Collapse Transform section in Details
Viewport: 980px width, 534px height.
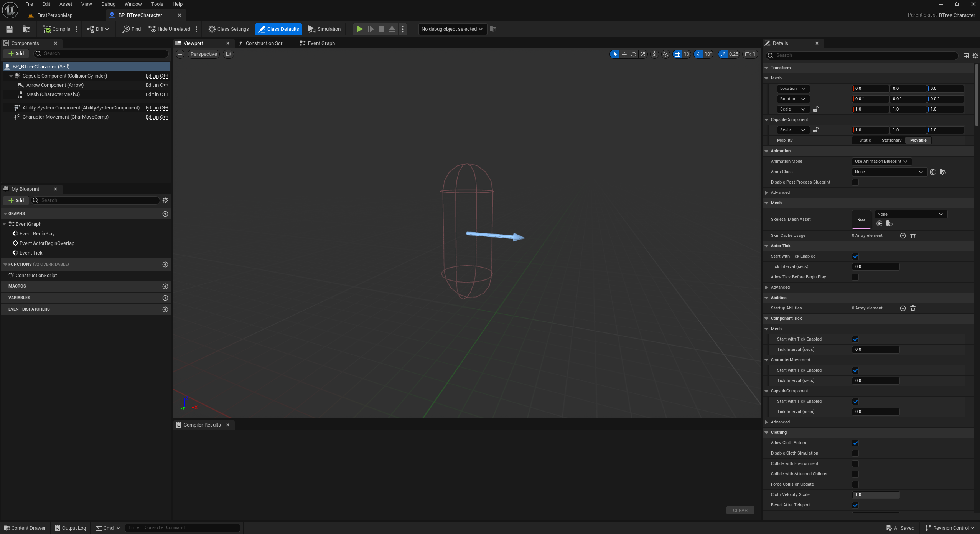coord(766,68)
